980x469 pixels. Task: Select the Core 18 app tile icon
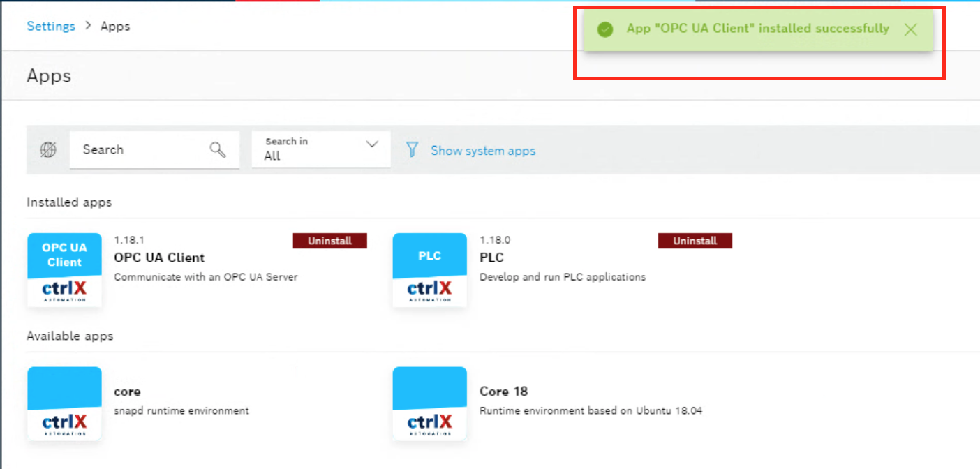(429, 404)
